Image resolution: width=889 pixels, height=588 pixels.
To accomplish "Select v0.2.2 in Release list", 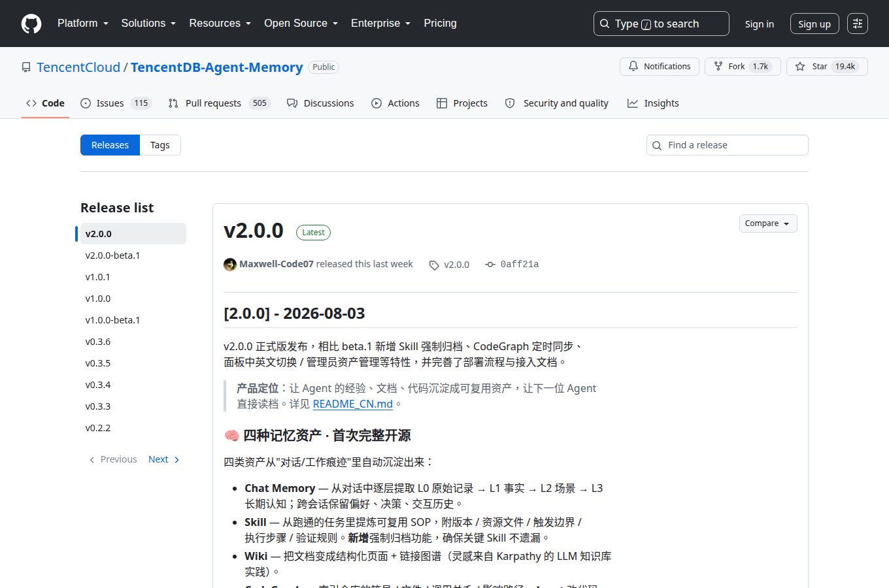I will click(x=133, y=428).
